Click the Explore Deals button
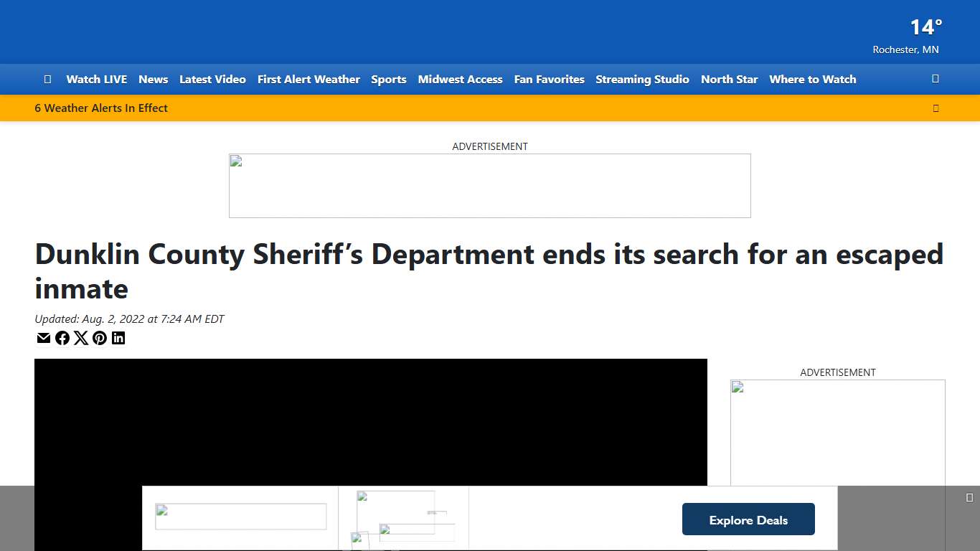 748,519
